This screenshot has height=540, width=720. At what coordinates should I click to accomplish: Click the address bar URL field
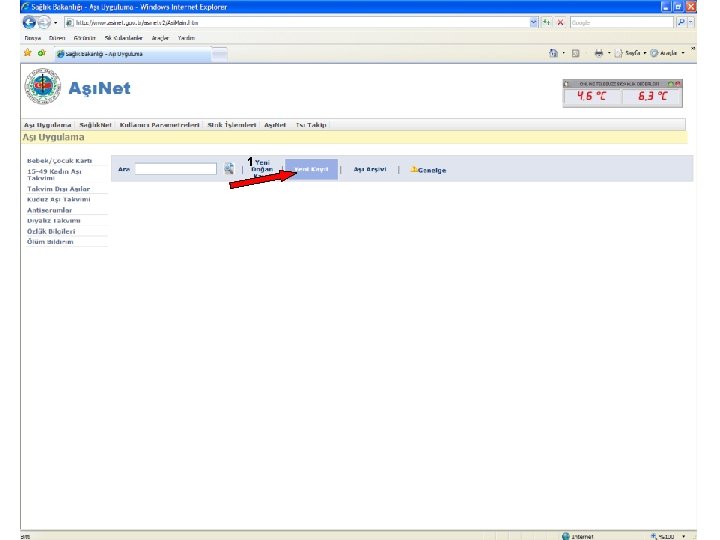[297, 22]
